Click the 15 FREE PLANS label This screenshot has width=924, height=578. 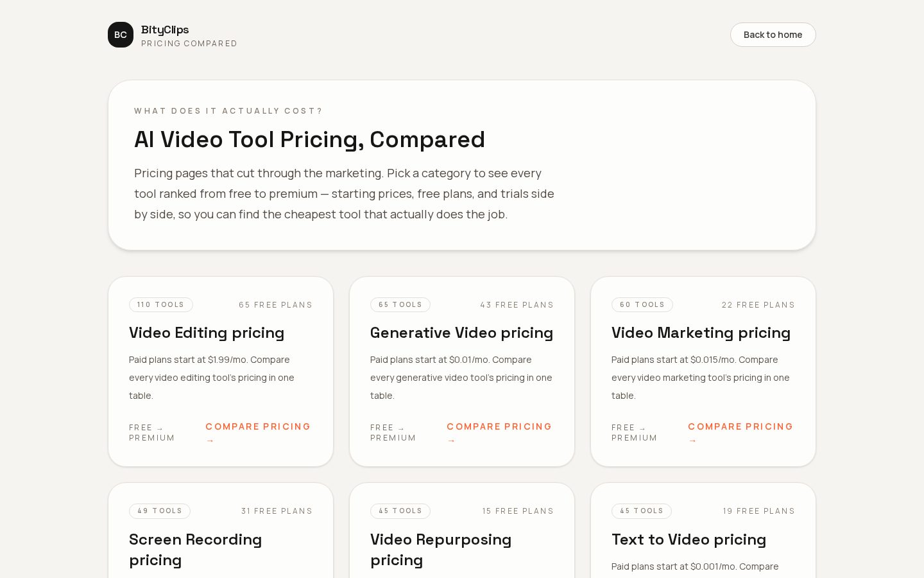pos(518,511)
